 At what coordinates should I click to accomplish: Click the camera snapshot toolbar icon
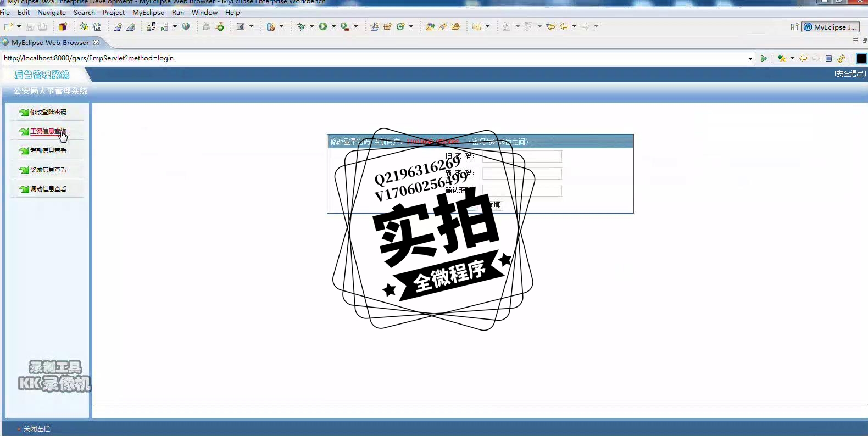tap(241, 26)
